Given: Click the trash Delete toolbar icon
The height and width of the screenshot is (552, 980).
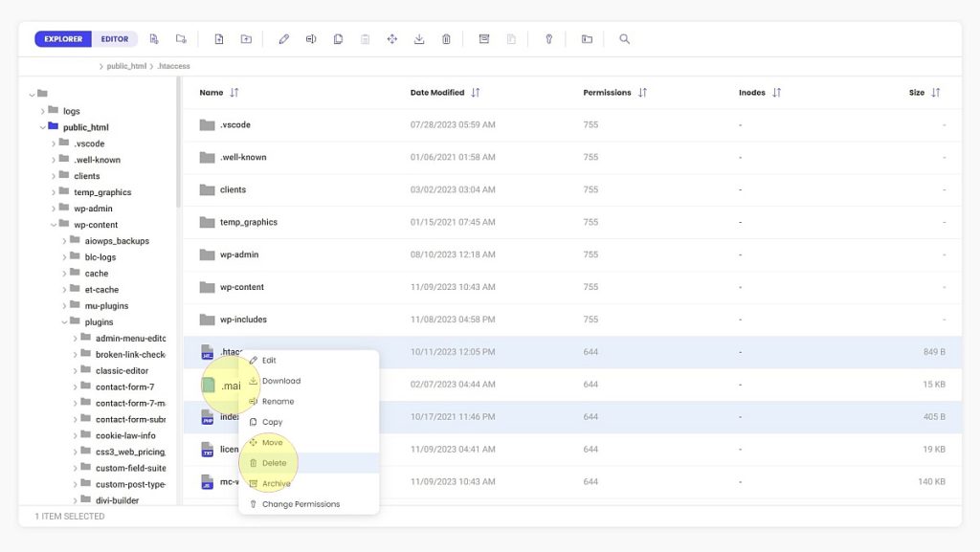Looking at the screenshot, I should coord(446,38).
